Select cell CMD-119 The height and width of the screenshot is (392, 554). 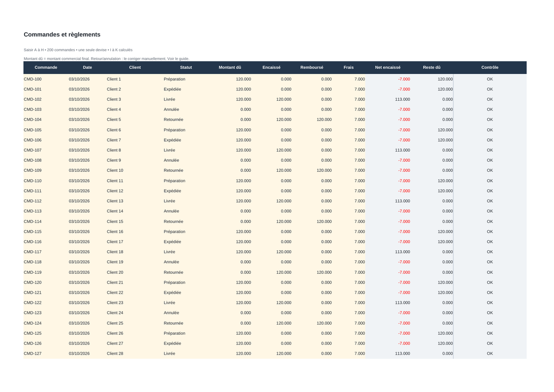[x=46, y=272]
